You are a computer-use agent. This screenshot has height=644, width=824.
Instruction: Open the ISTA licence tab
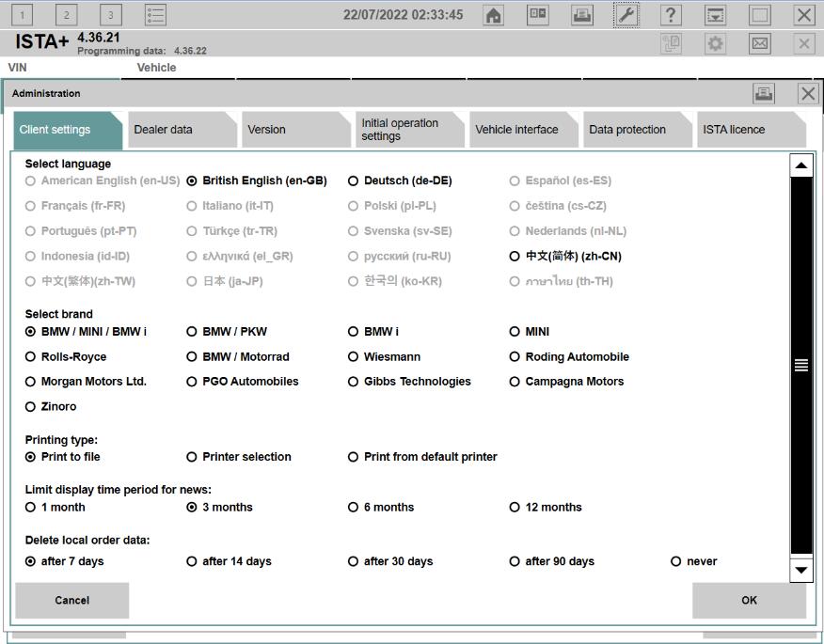point(752,129)
